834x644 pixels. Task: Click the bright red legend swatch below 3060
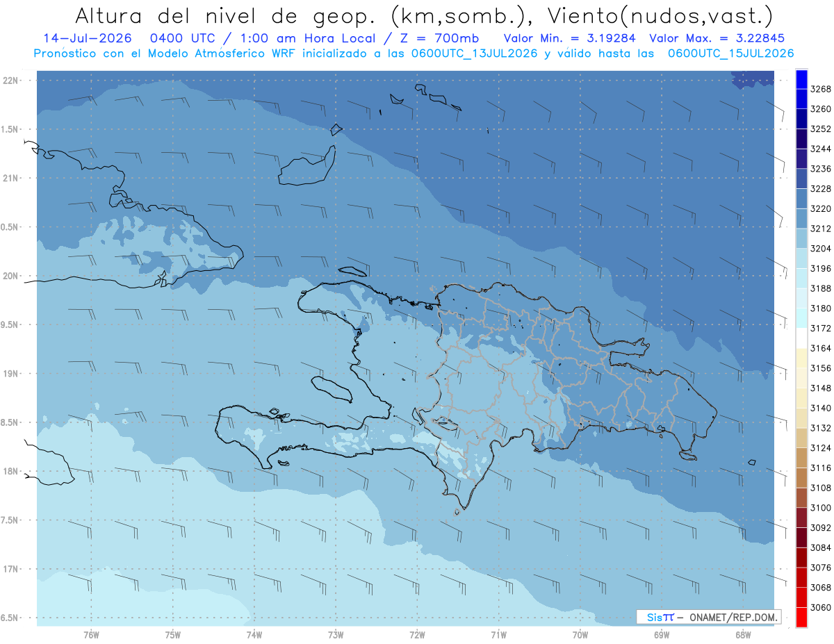(801, 617)
